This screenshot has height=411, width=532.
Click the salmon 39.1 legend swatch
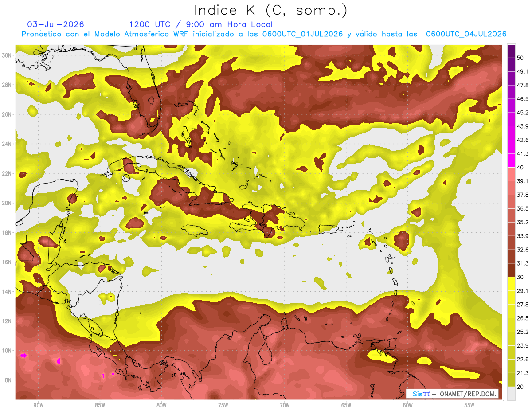(511, 174)
